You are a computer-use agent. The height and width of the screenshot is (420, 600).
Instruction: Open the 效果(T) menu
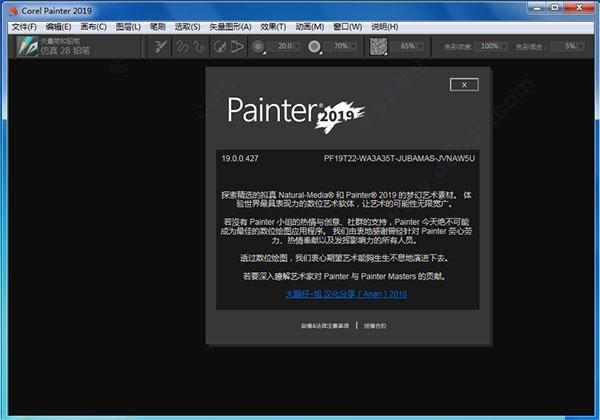pyautogui.click(x=273, y=27)
